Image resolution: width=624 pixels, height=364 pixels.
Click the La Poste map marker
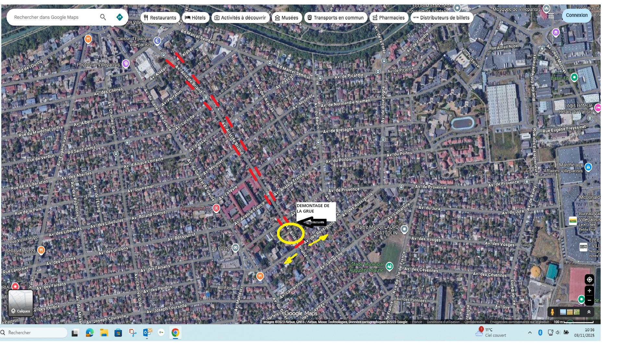[x=235, y=248]
